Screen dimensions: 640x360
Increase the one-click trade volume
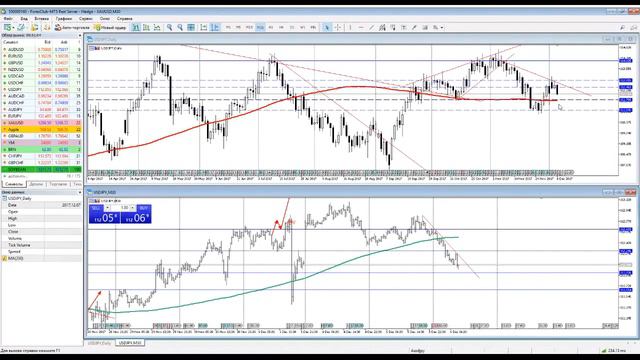132,208
